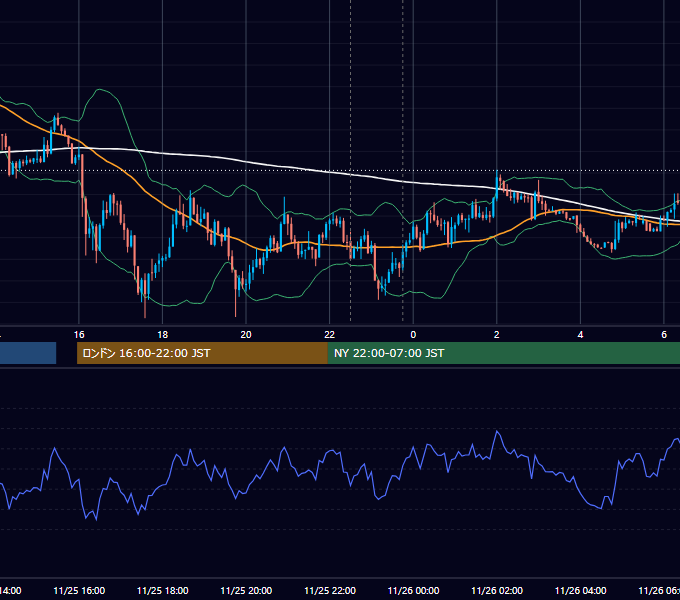Click the 11/25 18:00 date label
The height and width of the screenshot is (600, 680).
163,590
